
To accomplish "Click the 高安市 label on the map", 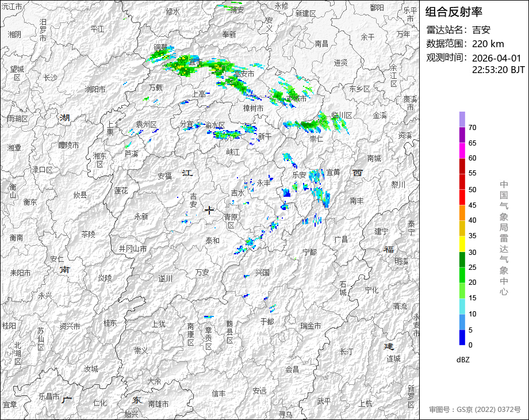I will point(244,73).
